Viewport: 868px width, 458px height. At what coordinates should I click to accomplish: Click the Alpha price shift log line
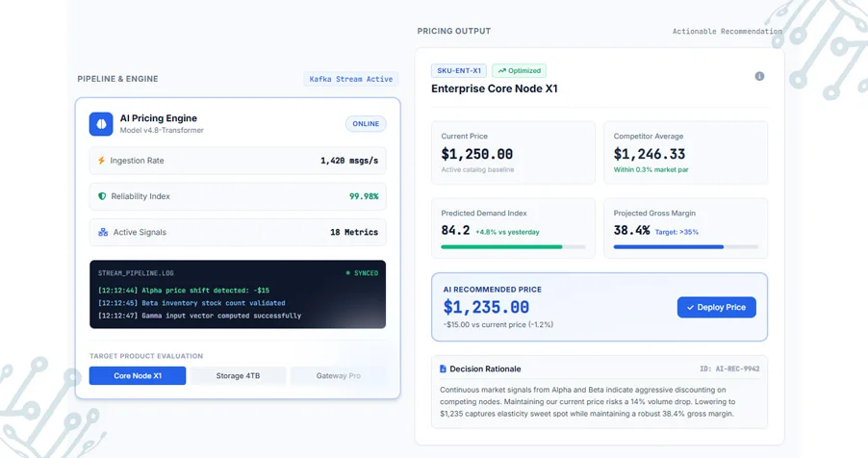tap(184, 291)
